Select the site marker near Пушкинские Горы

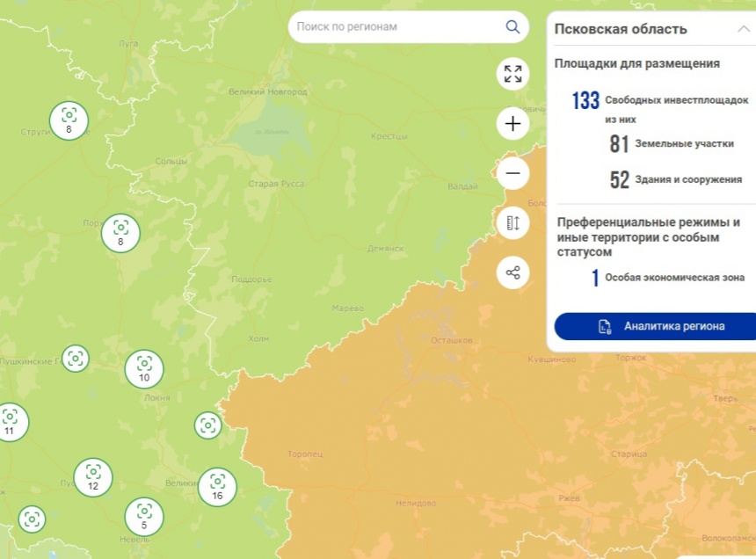click(x=76, y=358)
